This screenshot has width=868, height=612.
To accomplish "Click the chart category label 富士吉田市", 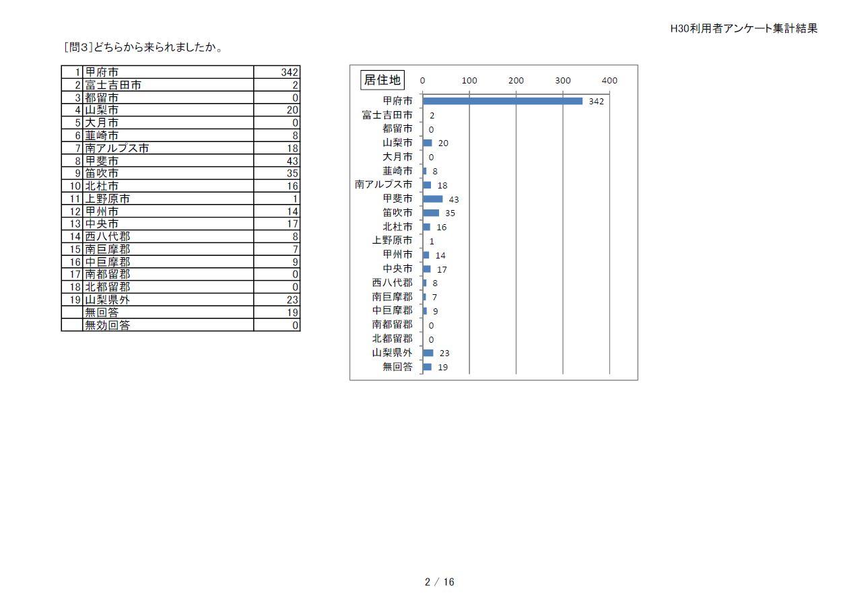I will (387, 115).
